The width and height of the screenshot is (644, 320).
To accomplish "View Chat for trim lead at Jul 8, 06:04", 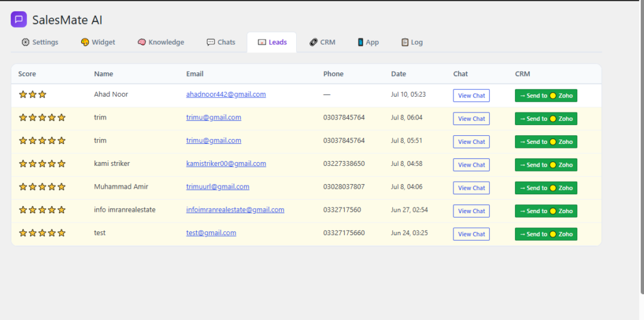I will point(472,119).
